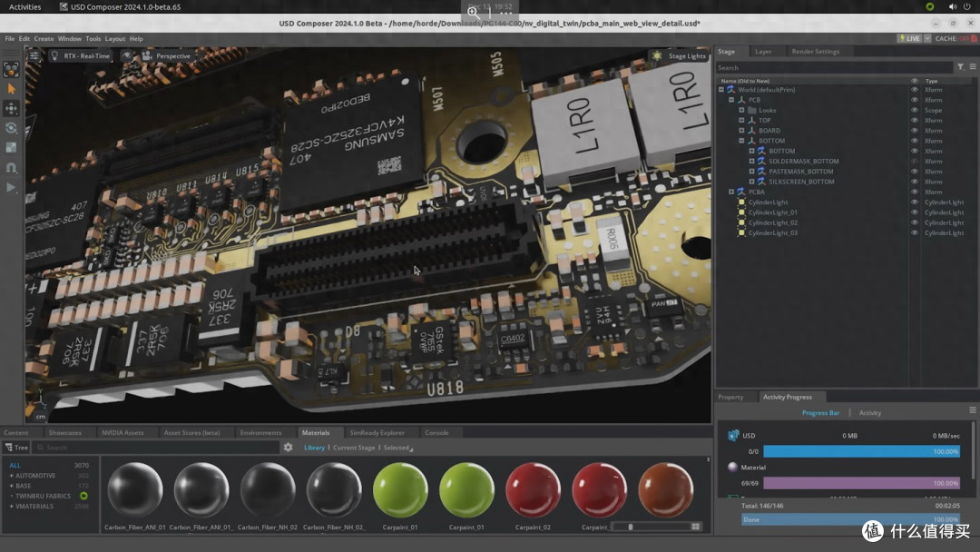The width and height of the screenshot is (980, 552).
Task: Toggle the Tree view button in Materials
Action: pyautogui.click(x=17, y=448)
